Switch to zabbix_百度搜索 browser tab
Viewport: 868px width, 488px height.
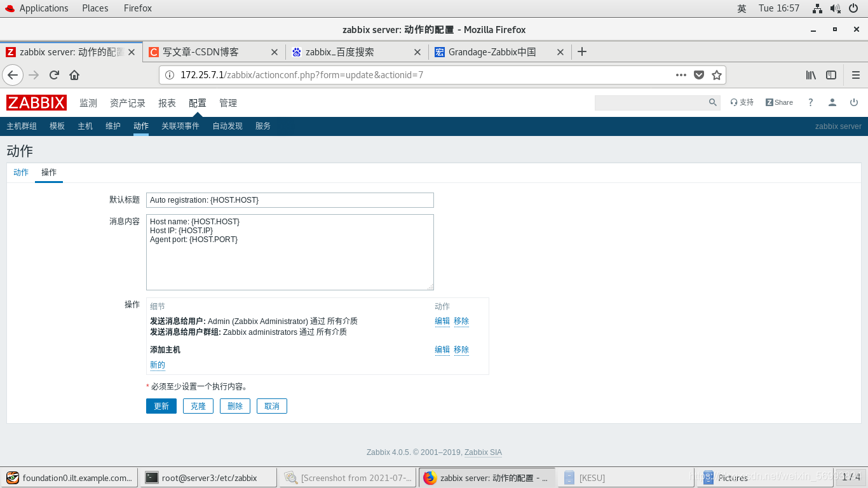tap(357, 52)
